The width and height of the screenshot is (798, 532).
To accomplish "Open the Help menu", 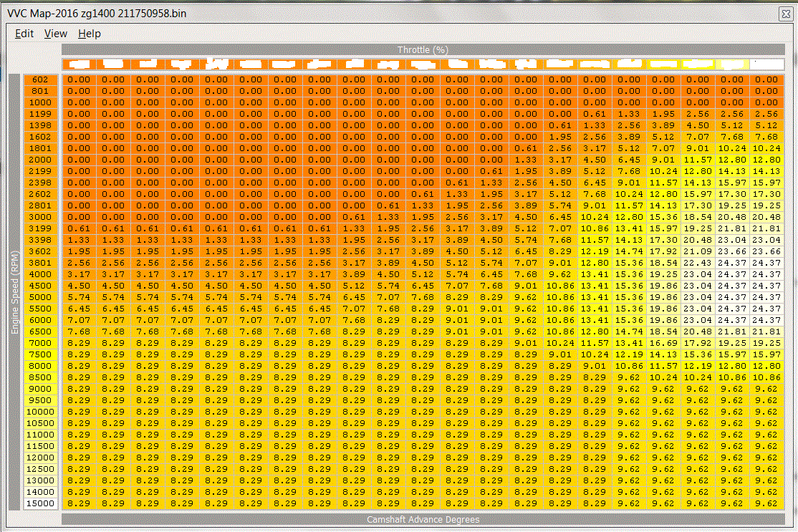I will coord(90,34).
